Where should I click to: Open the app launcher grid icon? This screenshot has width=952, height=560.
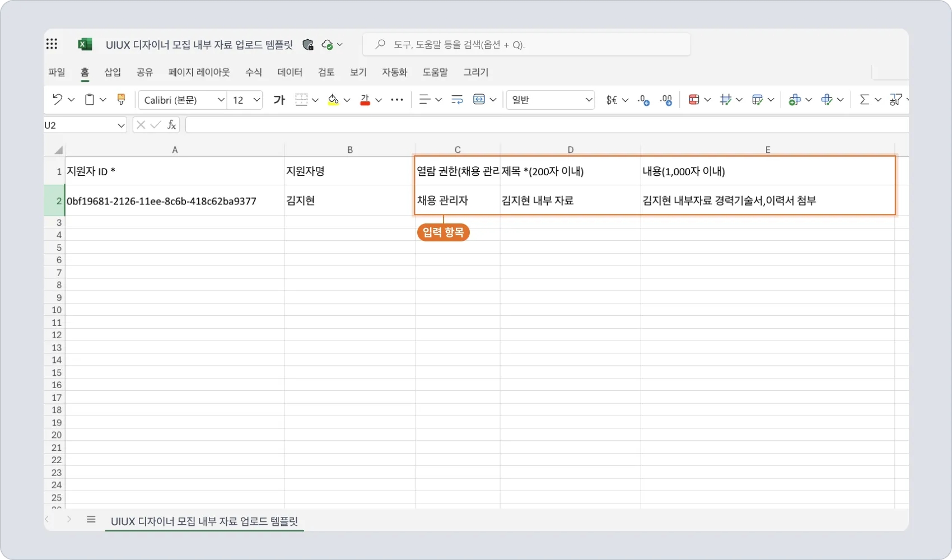coord(52,44)
